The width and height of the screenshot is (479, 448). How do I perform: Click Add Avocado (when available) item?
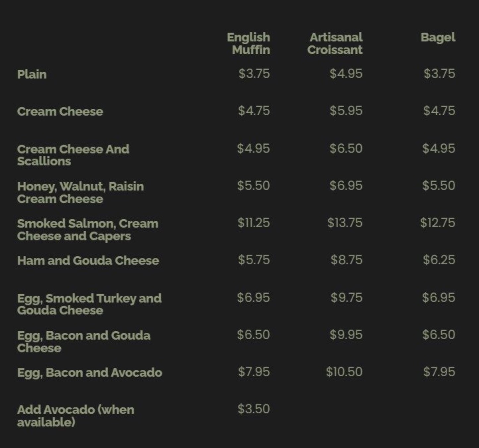click(76, 416)
